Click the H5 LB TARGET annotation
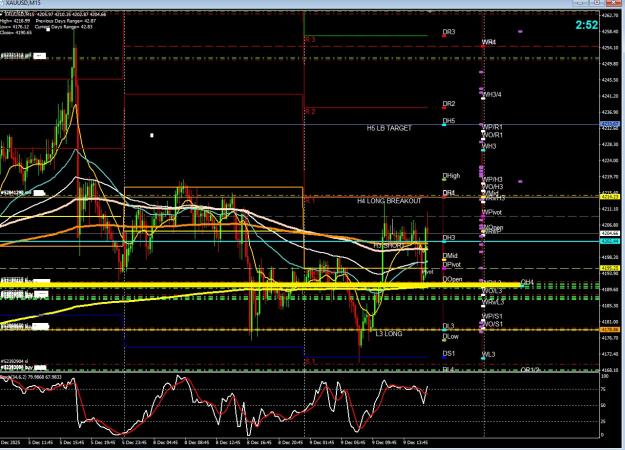 coord(389,128)
